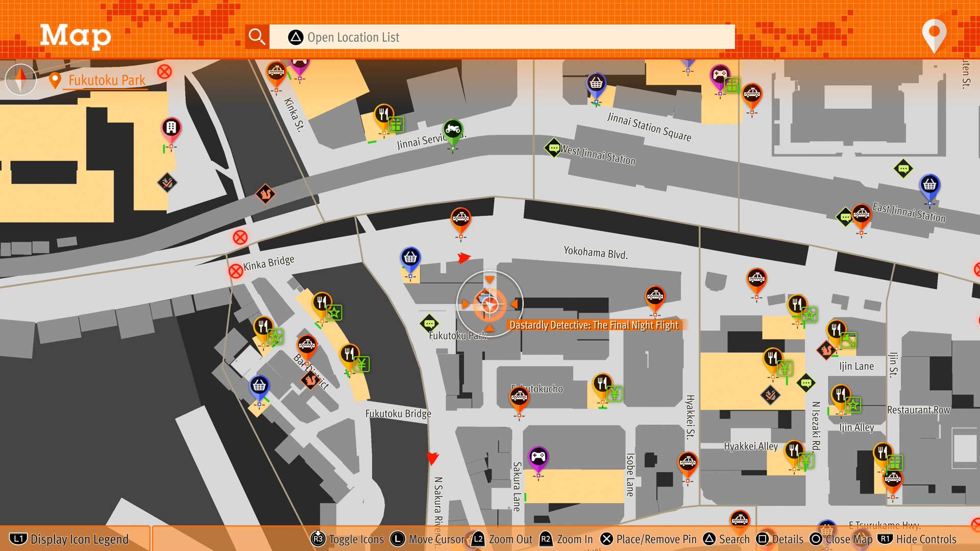Remove the Fukutoku Park pin with red X

[164, 72]
